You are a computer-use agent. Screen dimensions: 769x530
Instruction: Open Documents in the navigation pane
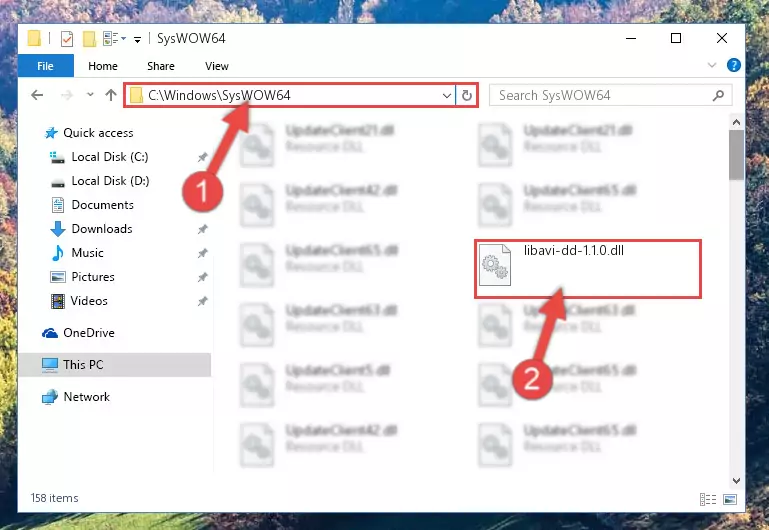92,205
